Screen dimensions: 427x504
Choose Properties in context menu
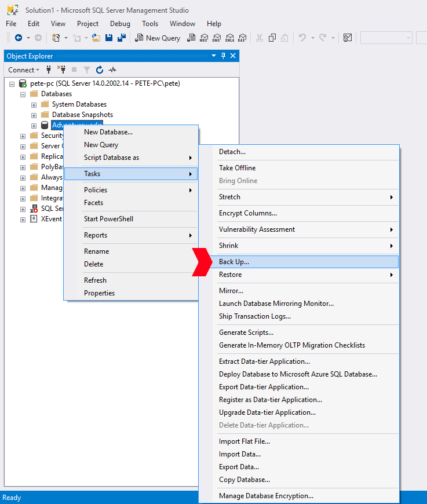[131, 293]
